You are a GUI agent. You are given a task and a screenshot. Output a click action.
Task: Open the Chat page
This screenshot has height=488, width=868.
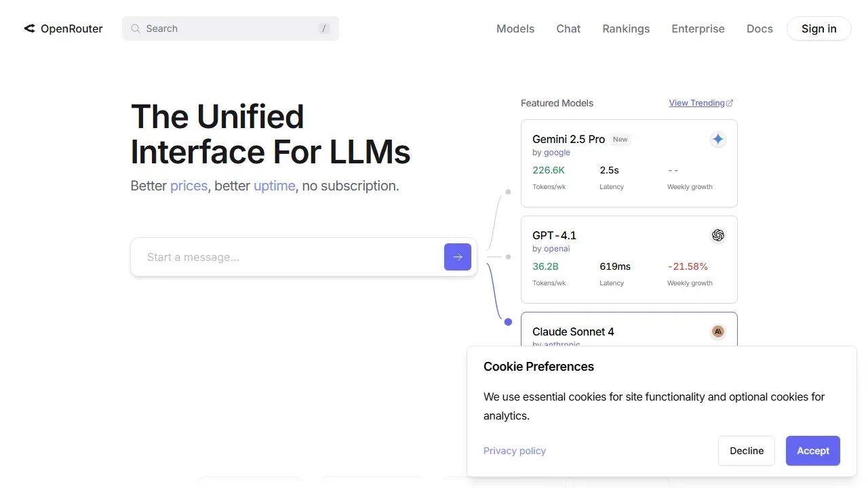(568, 28)
